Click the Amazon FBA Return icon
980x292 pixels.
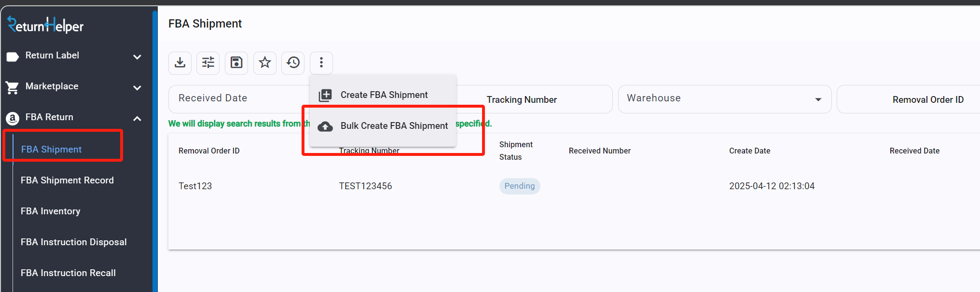[x=13, y=118]
